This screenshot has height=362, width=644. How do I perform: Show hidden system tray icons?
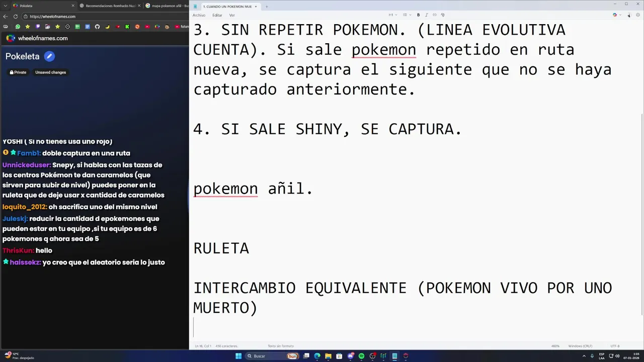585,356
